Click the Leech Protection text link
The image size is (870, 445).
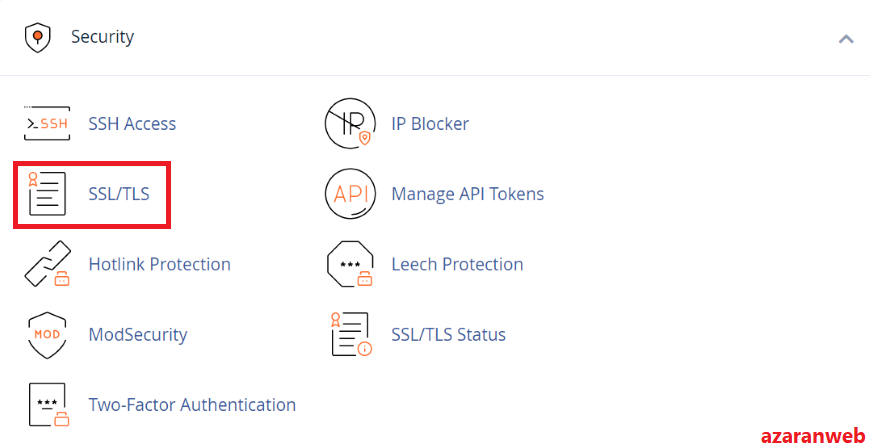coord(457,264)
